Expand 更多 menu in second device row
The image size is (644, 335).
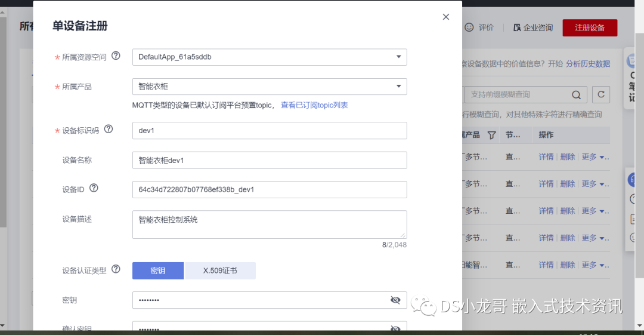pyautogui.click(x=594, y=184)
